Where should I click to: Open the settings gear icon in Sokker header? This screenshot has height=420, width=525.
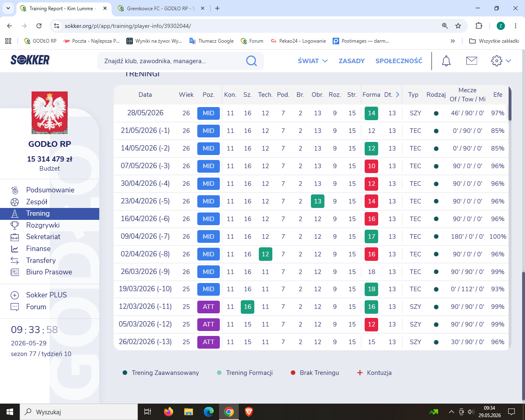[x=497, y=61]
